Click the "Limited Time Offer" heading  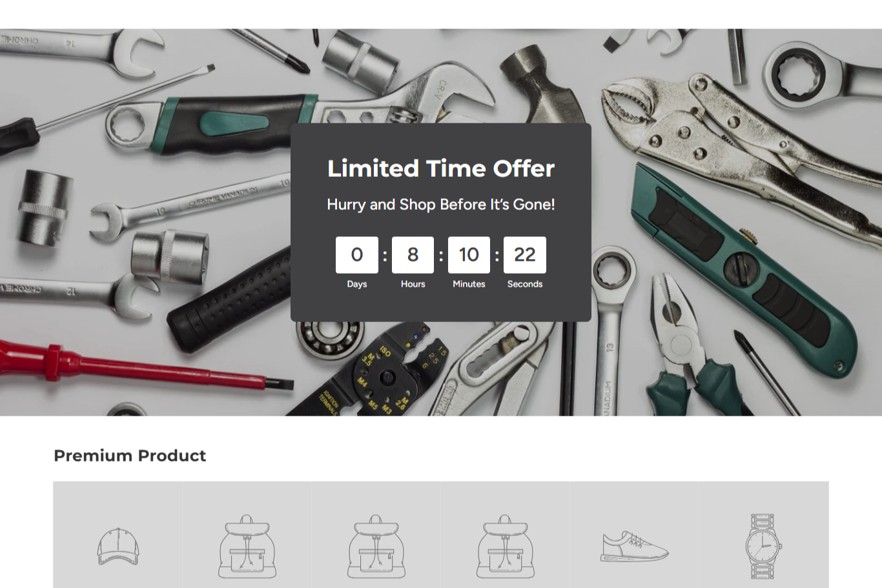click(441, 168)
